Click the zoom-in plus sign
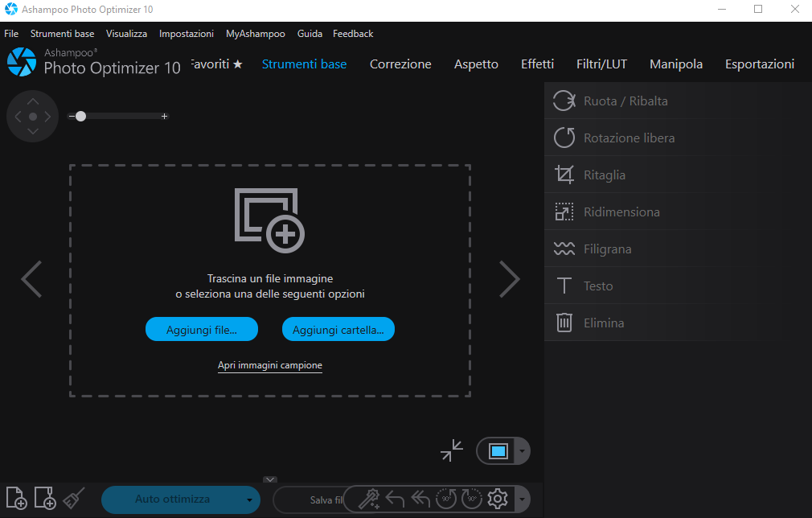The image size is (812, 518). click(x=165, y=117)
